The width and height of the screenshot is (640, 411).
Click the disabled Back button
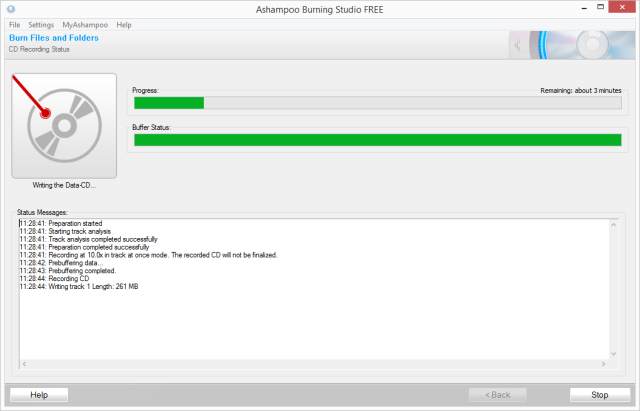pyautogui.click(x=498, y=395)
